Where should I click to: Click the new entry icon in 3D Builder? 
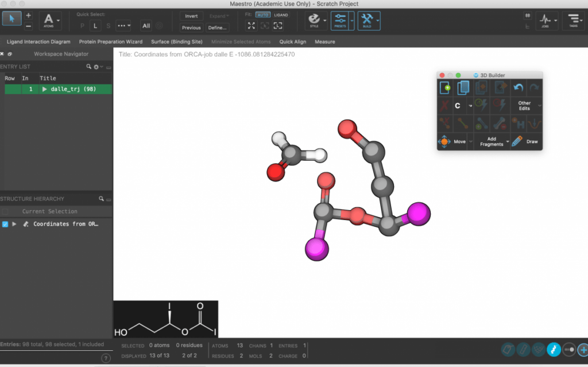point(445,88)
